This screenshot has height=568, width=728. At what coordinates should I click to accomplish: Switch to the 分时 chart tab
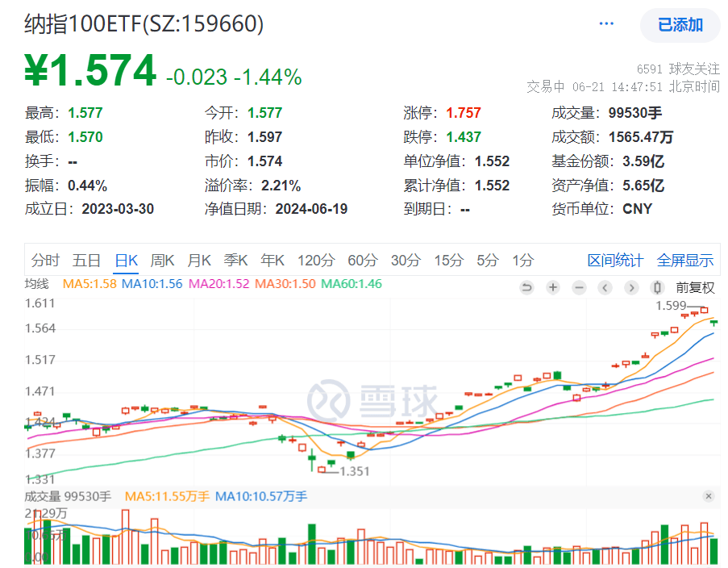coord(45,261)
